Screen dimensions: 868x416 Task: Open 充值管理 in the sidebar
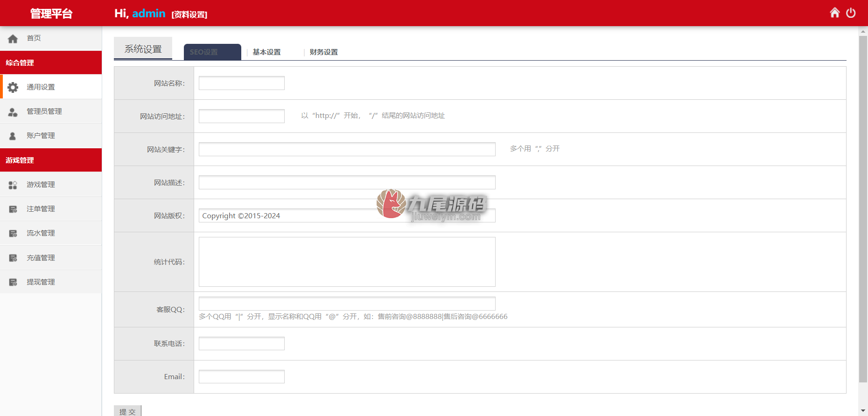pos(51,257)
